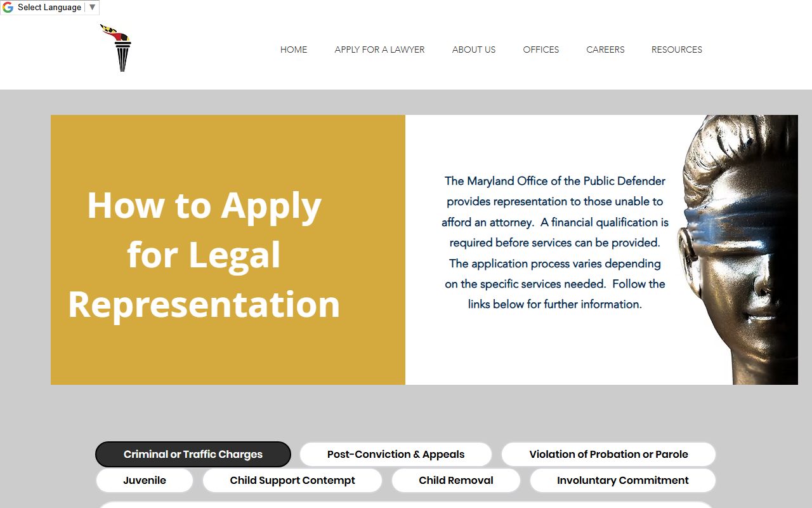Click the Lady Justice statue image

coord(737,250)
